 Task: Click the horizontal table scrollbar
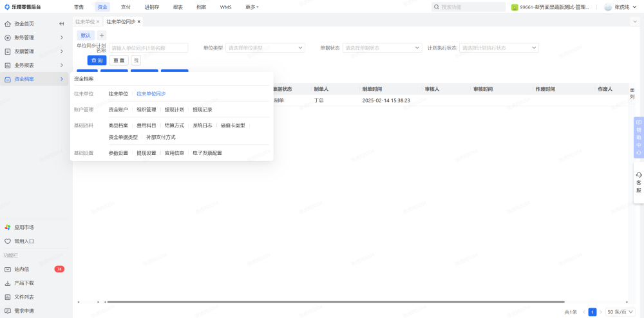pos(335,302)
